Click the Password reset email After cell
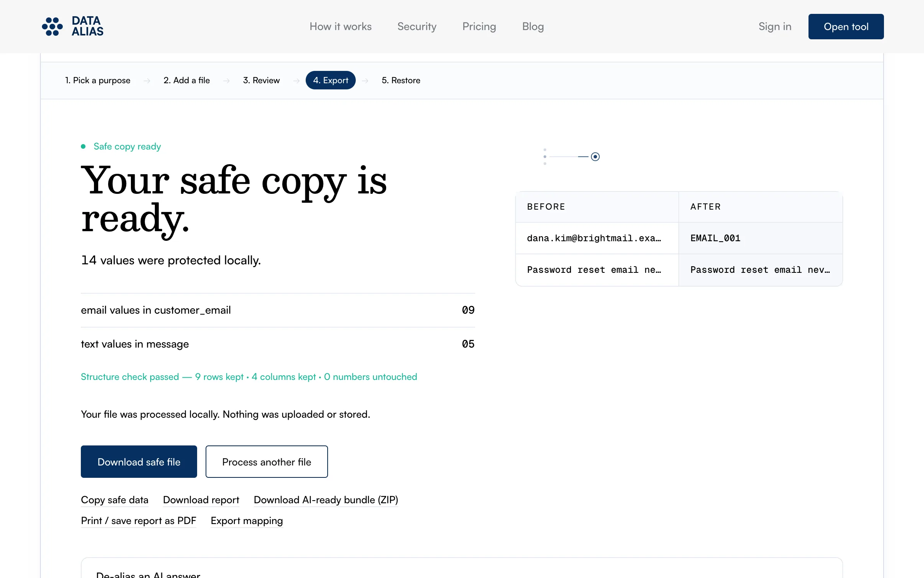The width and height of the screenshot is (924, 578). click(760, 270)
